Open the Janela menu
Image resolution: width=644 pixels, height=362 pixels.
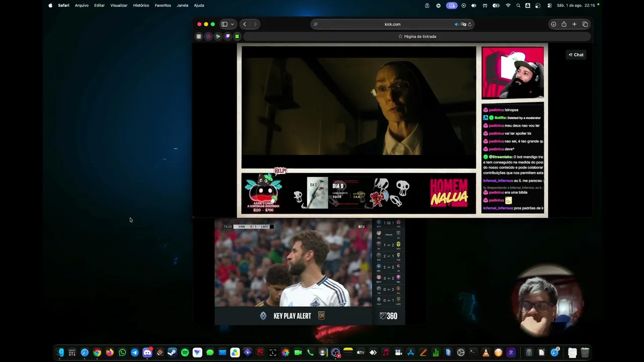(x=183, y=6)
